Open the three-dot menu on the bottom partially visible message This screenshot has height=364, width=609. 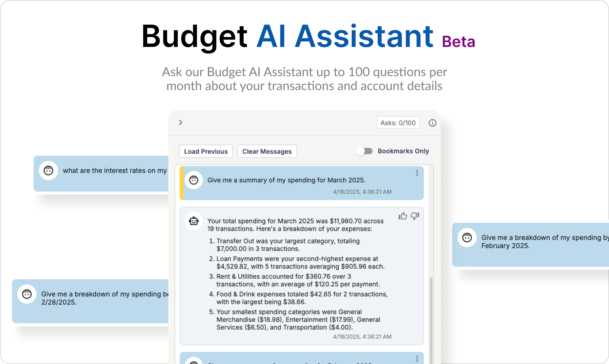pos(417,358)
